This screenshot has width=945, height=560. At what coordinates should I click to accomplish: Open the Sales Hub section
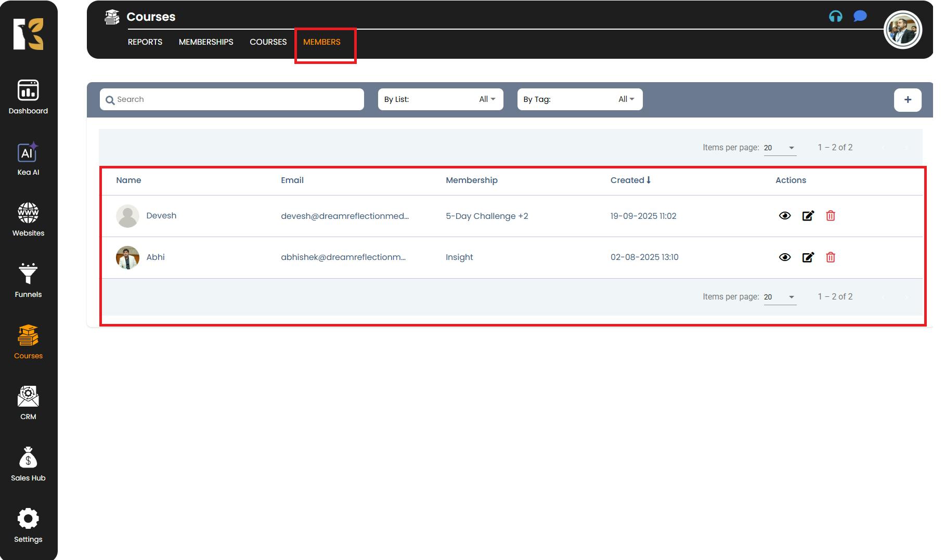tap(28, 464)
